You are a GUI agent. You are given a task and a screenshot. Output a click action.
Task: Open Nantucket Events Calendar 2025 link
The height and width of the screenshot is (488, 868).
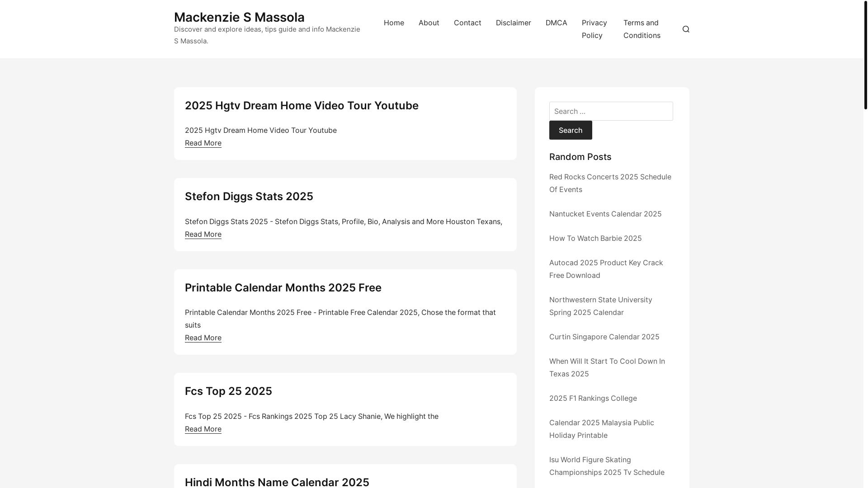(x=605, y=214)
